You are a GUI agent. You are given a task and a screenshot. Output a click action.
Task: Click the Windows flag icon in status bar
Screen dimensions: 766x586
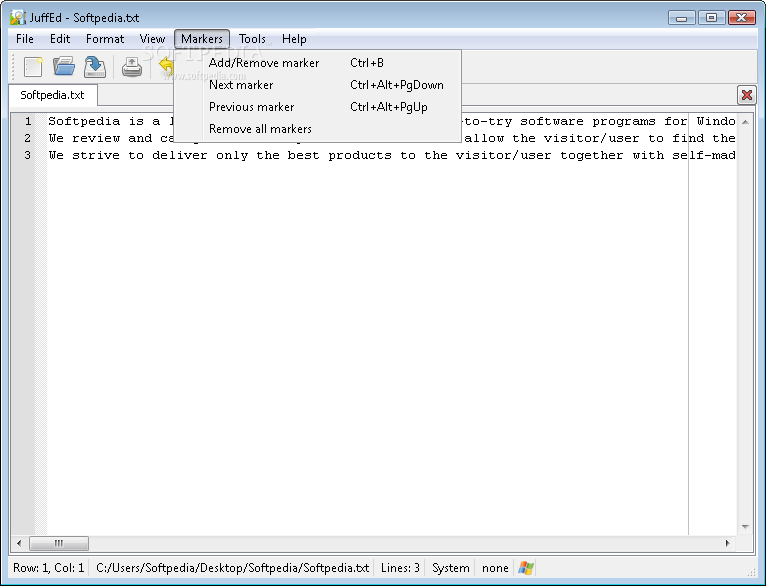tap(526, 568)
